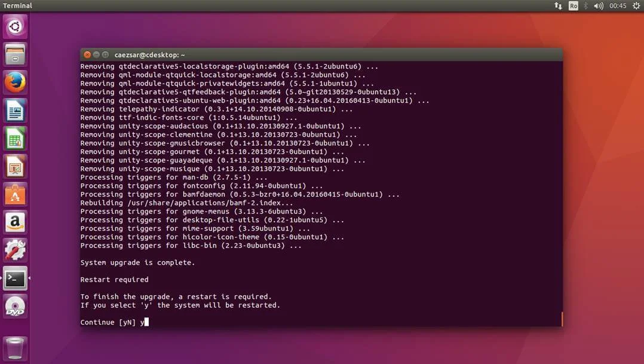Open LibreOffice Calc spreadsheet icon
The width and height of the screenshot is (644, 364).
click(x=15, y=139)
